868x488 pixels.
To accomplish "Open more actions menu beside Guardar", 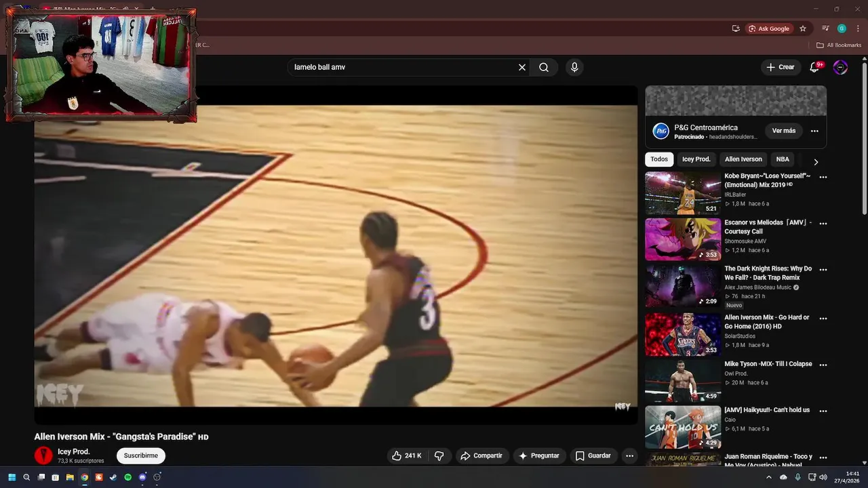I will click(x=630, y=455).
